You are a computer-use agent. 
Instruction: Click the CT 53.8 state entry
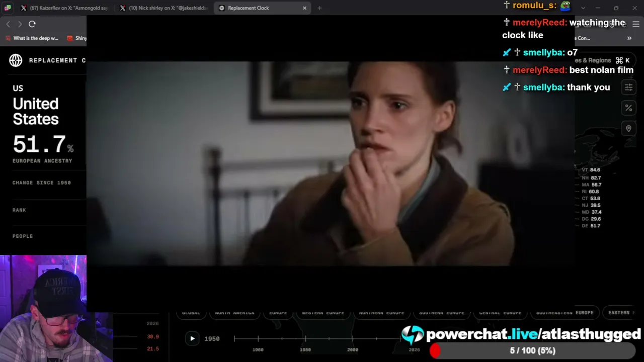point(591,199)
